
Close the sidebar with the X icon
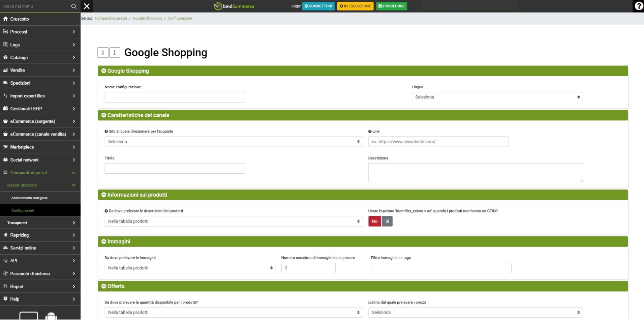87,6
